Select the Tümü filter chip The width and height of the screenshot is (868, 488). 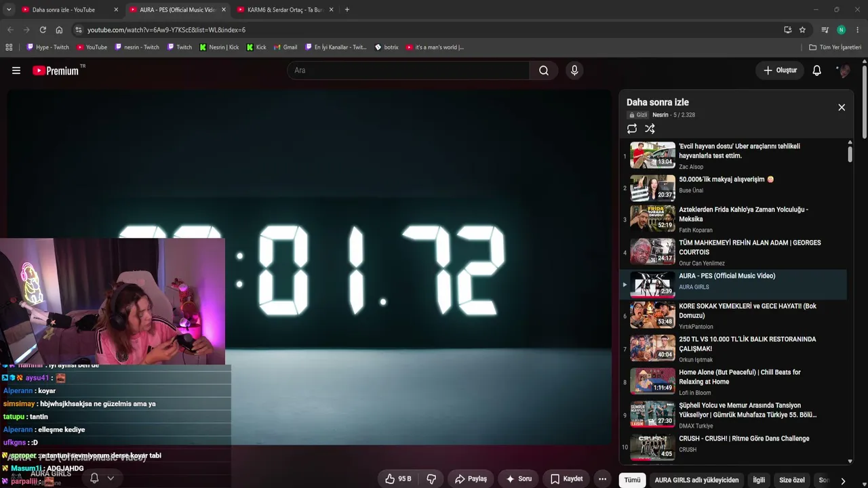(632, 480)
